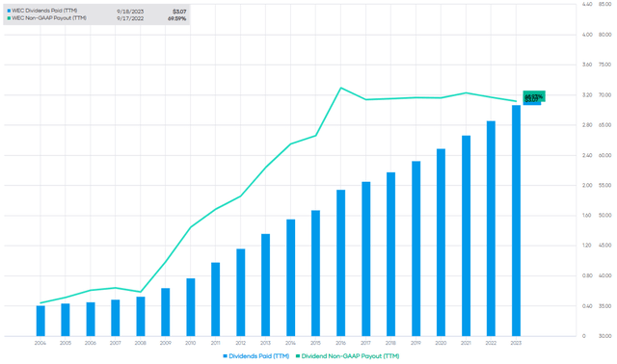Click the 2010 dividend bar
Image resolution: width=617 pixels, height=364 pixels.
tap(191, 307)
